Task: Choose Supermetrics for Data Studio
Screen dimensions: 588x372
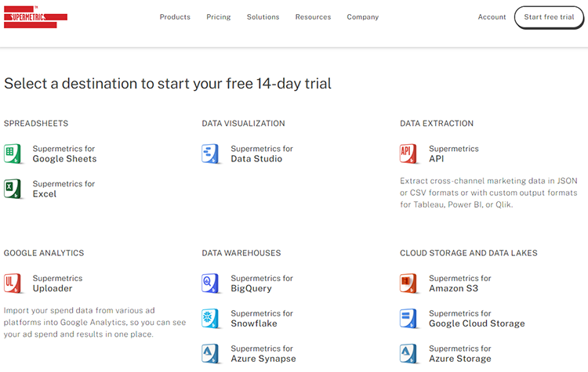Action: [x=262, y=153]
